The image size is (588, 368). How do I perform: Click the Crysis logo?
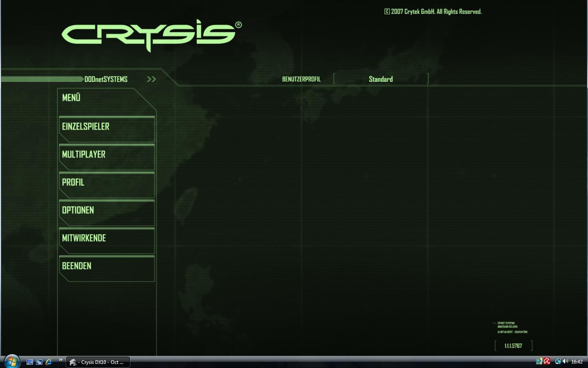coord(151,35)
